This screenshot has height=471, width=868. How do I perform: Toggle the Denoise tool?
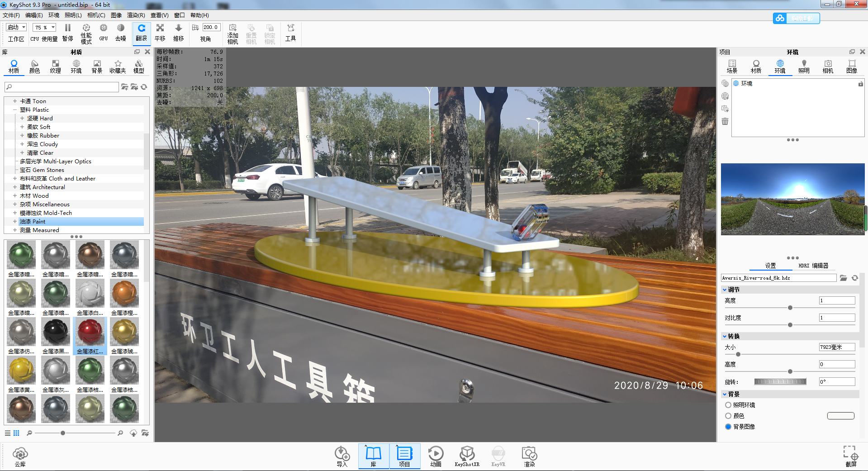tap(121, 33)
